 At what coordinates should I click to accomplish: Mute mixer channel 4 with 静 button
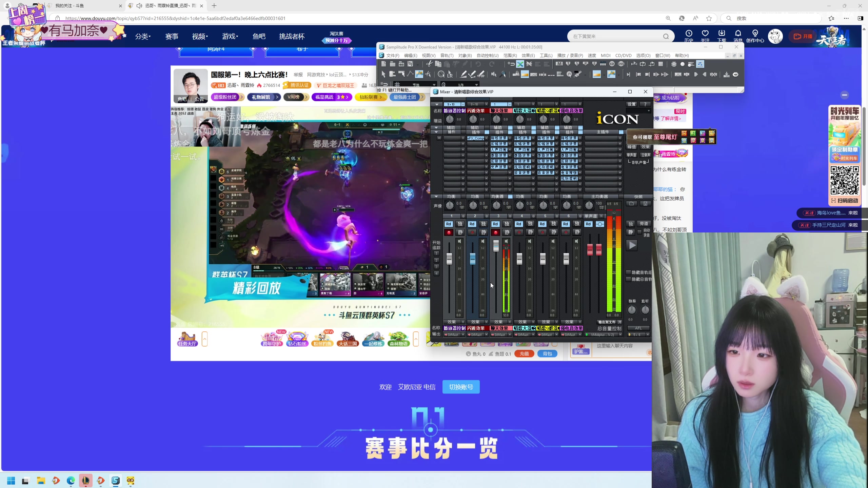530,232
